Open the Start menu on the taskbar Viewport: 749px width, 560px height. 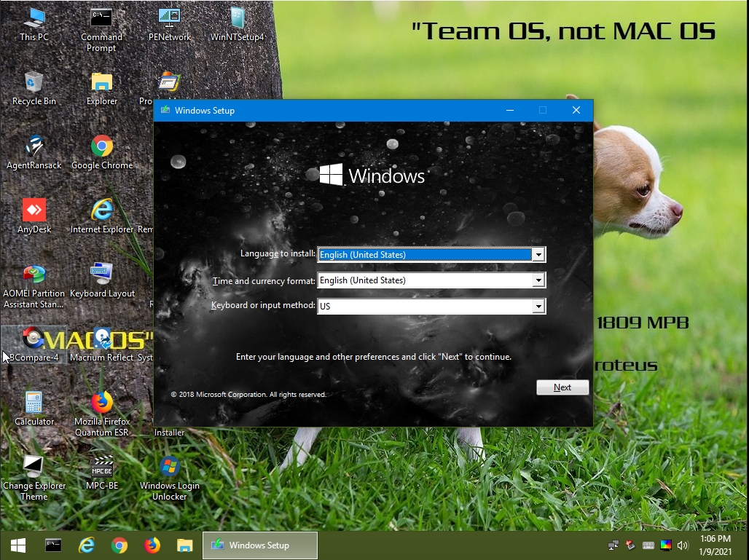coord(18,545)
